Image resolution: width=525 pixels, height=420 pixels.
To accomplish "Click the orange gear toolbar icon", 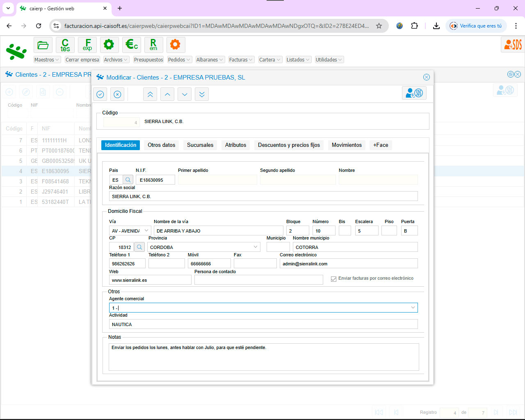I will point(176,45).
